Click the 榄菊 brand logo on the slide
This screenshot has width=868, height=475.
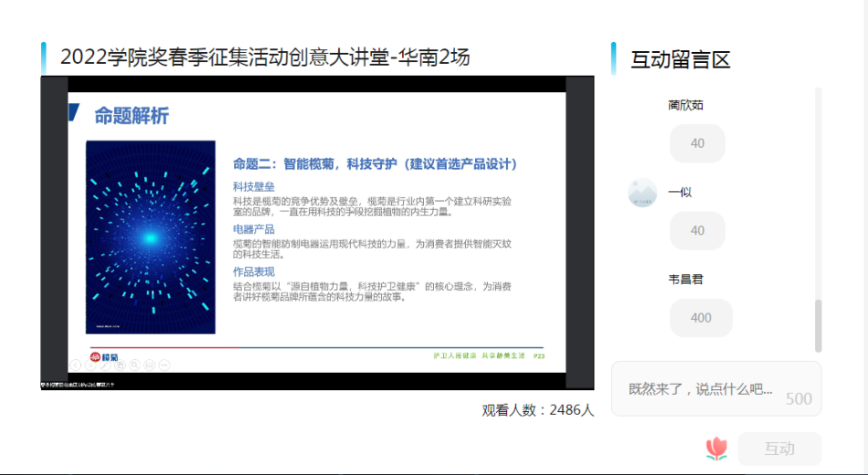104,357
